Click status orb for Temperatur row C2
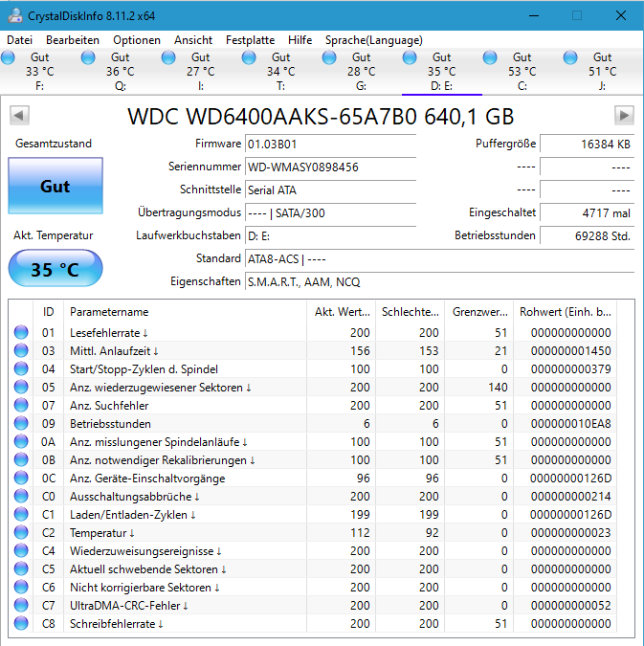The image size is (644, 646). (x=21, y=532)
